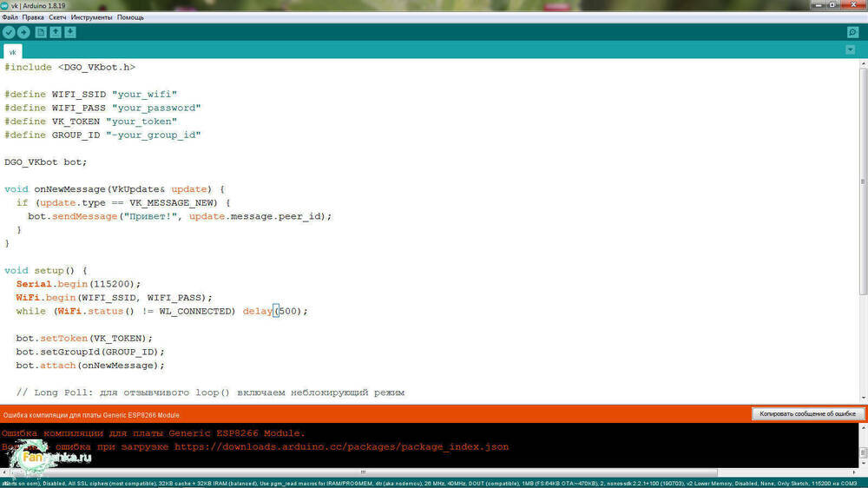Save the sketch with the Save icon
Viewport: 868px width, 488px height.
[x=70, y=32]
